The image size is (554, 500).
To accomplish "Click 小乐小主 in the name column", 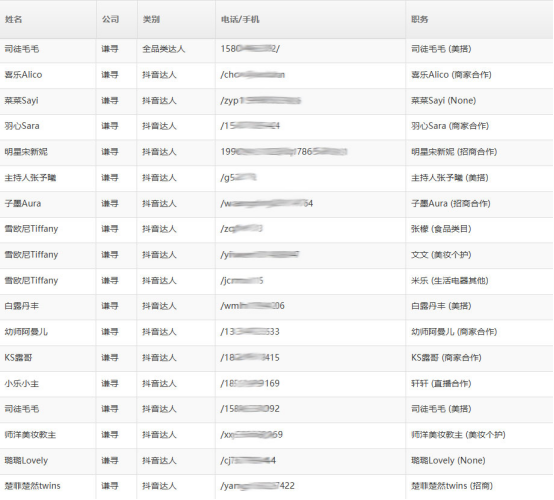I will (22, 383).
